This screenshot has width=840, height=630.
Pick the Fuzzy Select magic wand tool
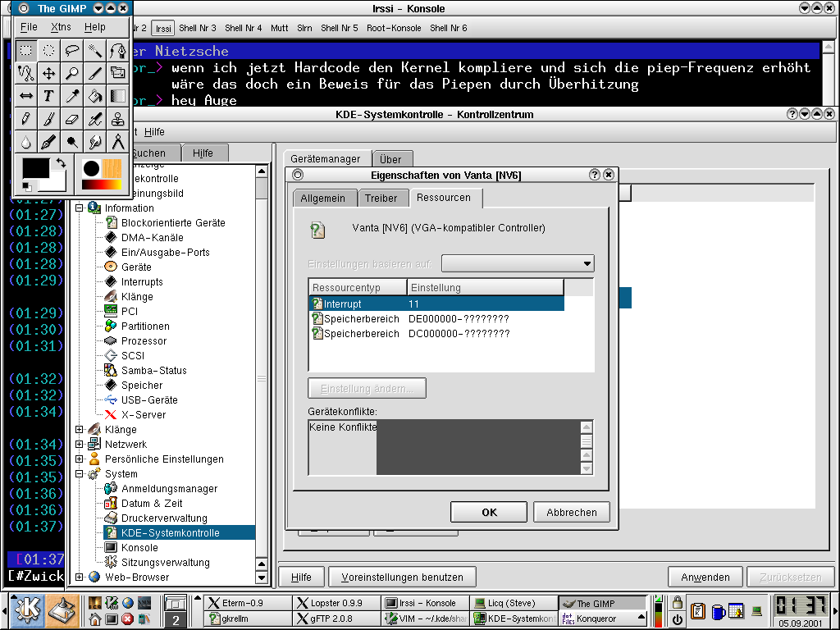click(x=95, y=50)
